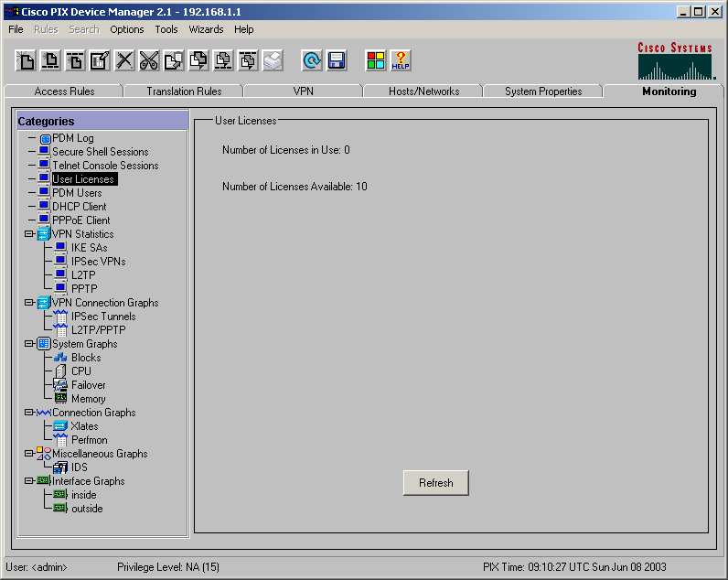The height and width of the screenshot is (580, 728).
Task: Select the outside interface graph
Action: point(87,509)
